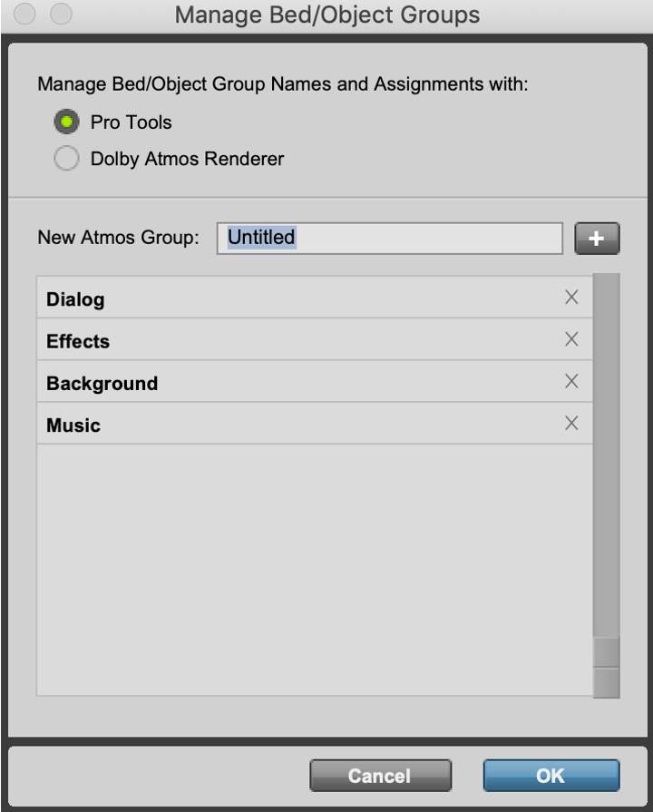Viewport: 653px width, 812px height.
Task: Confirm changes with OK button
Action: coord(551,776)
